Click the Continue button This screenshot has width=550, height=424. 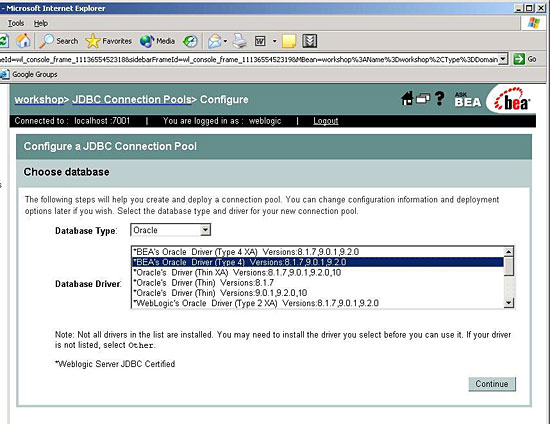[492, 384]
